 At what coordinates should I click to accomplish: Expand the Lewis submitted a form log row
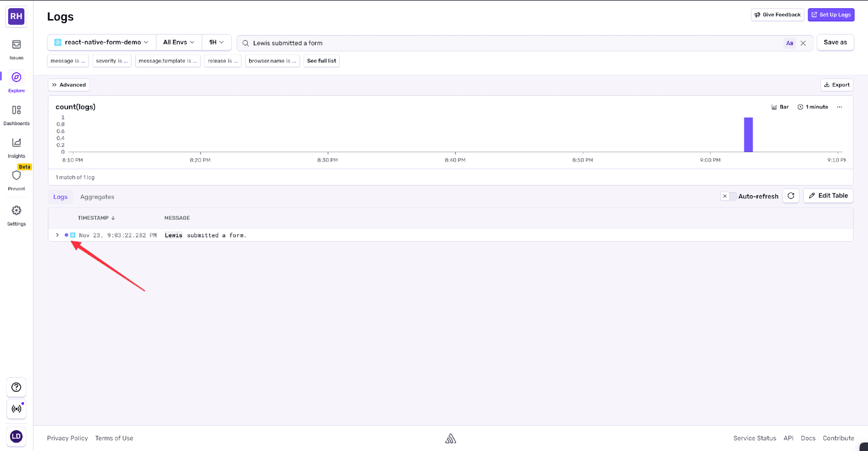point(57,235)
